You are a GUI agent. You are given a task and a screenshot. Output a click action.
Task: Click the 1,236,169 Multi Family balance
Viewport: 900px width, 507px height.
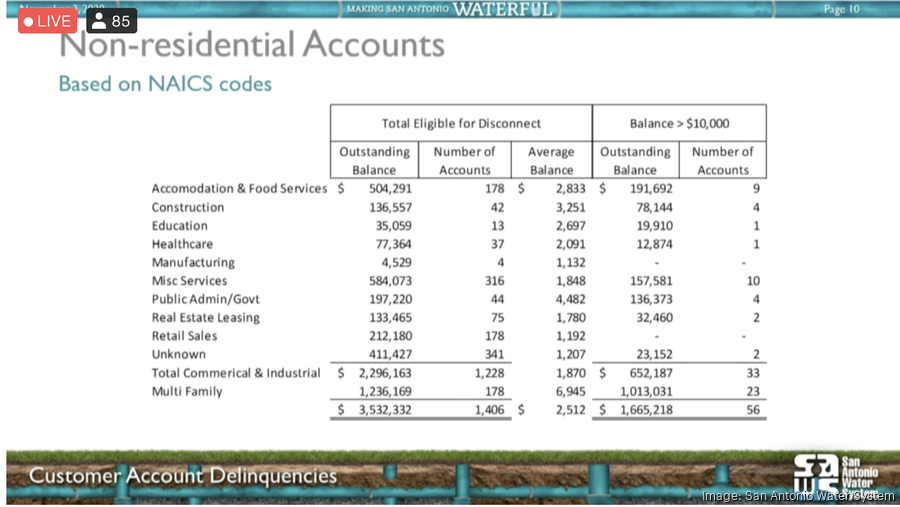tap(385, 392)
